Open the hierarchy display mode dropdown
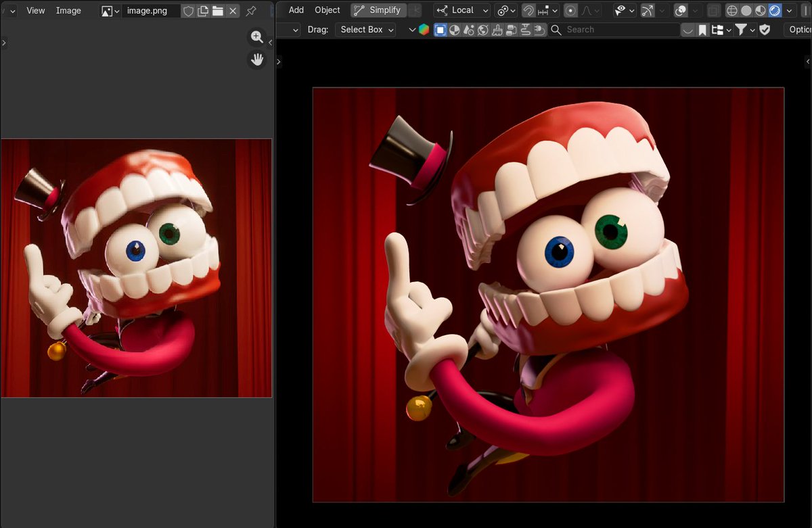 click(721, 30)
